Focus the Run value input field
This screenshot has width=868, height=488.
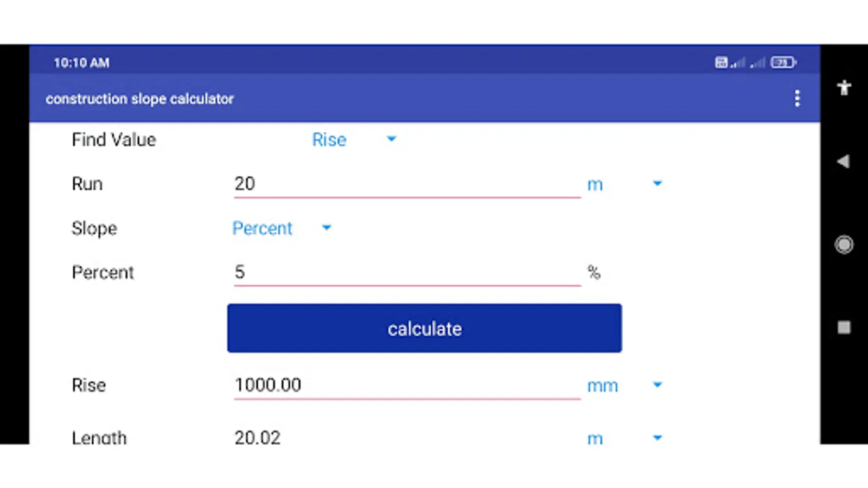pos(407,184)
